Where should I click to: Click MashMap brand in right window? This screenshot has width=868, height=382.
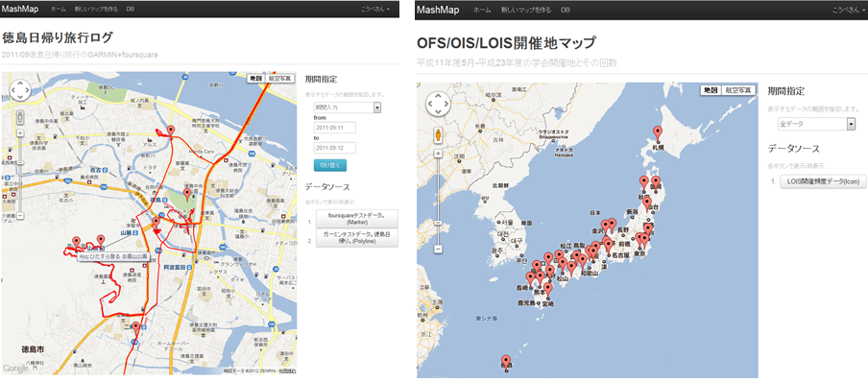[438, 10]
